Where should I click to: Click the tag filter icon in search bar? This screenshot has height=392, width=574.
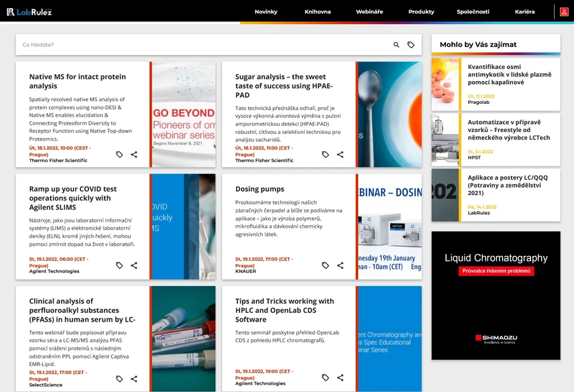(x=411, y=45)
